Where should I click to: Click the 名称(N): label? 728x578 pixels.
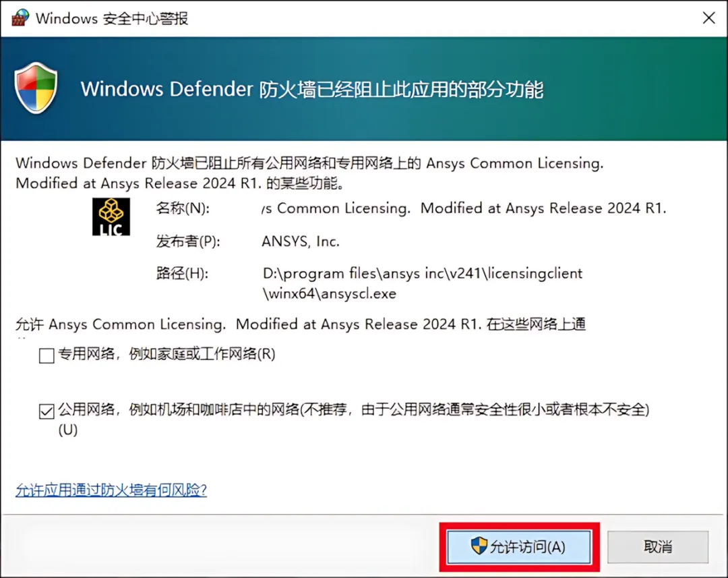[x=183, y=208]
